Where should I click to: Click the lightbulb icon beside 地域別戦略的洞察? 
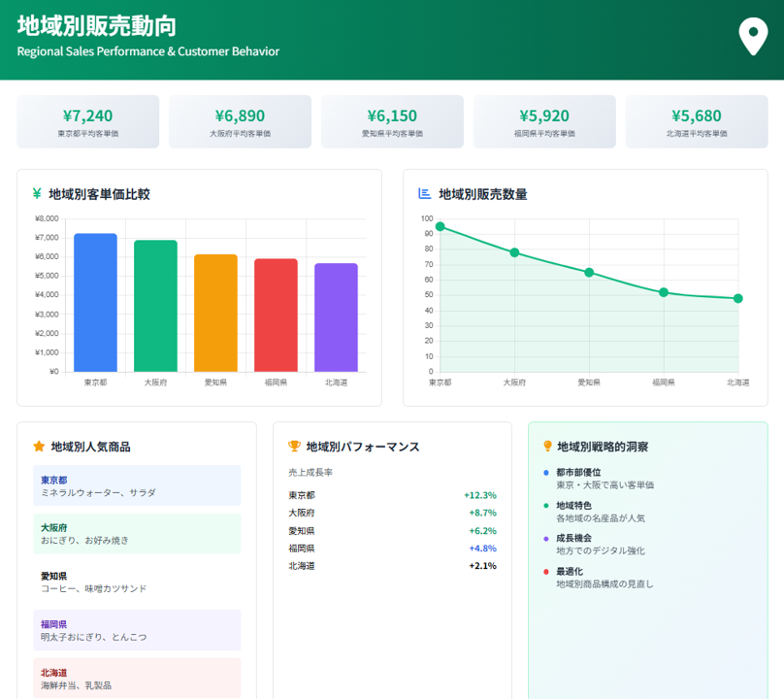coord(547,447)
